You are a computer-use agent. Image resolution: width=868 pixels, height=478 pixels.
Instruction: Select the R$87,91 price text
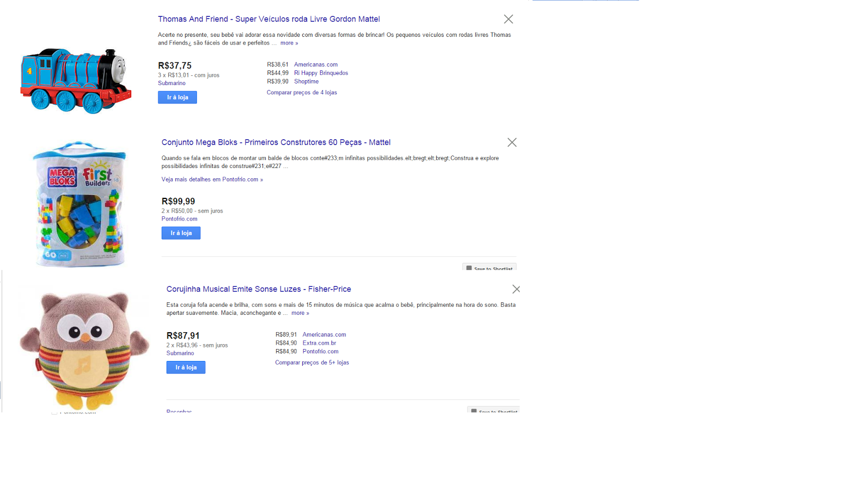coord(183,335)
